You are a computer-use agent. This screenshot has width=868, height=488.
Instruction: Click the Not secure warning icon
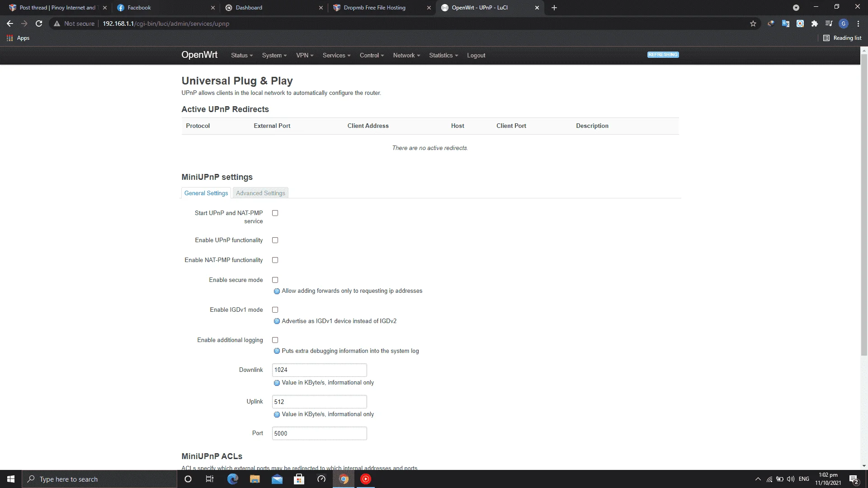(57, 23)
